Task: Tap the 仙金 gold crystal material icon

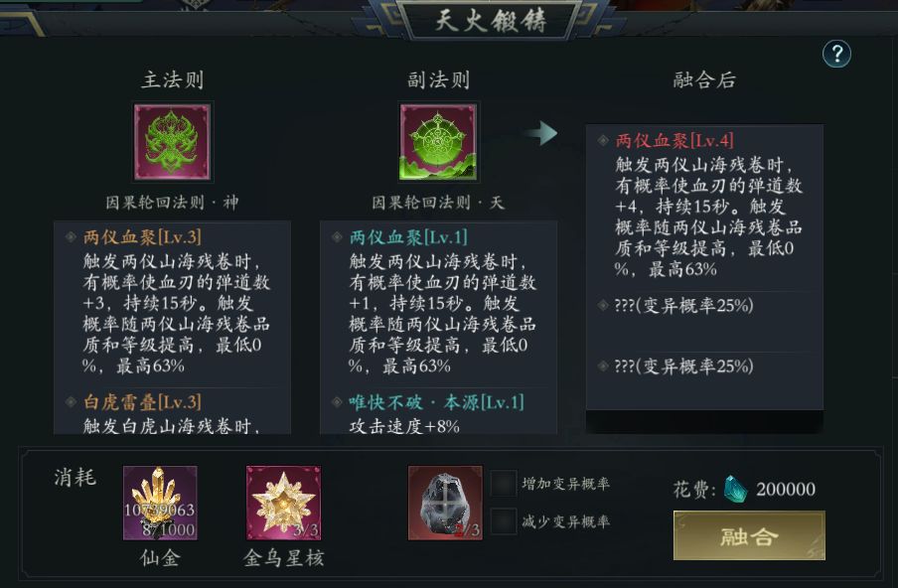Action: pyautogui.click(x=160, y=503)
